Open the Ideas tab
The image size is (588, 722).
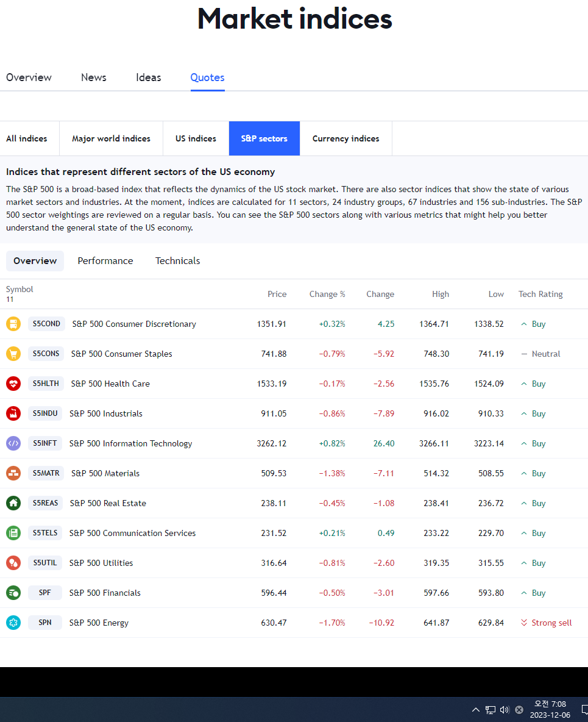pos(148,77)
